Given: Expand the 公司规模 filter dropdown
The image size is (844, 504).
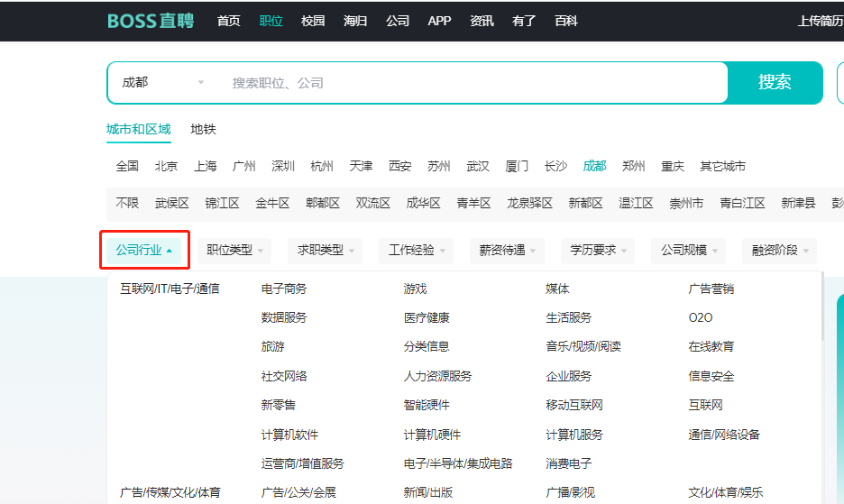Looking at the screenshot, I should pos(688,251).
